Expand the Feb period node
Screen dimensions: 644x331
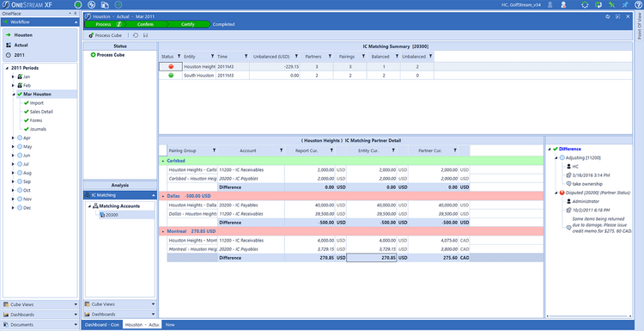tap(13, 85)
